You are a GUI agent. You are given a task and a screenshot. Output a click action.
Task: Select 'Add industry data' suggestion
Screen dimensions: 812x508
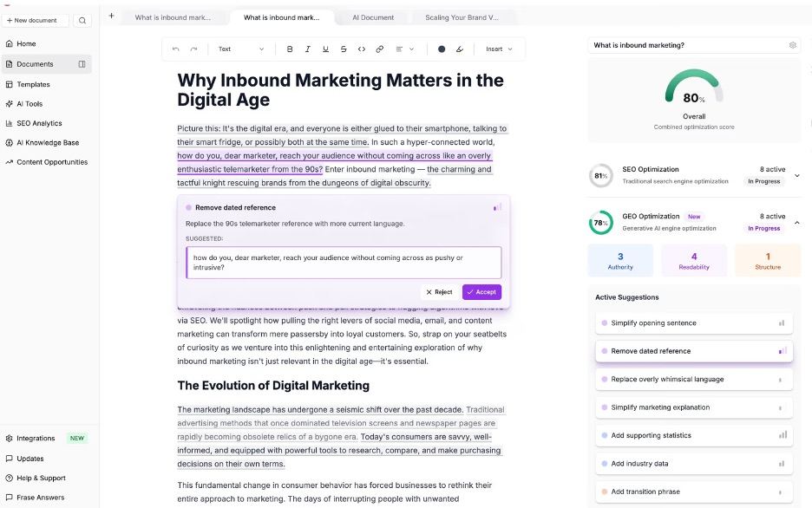pyautogui.click(x=694, y=464)
